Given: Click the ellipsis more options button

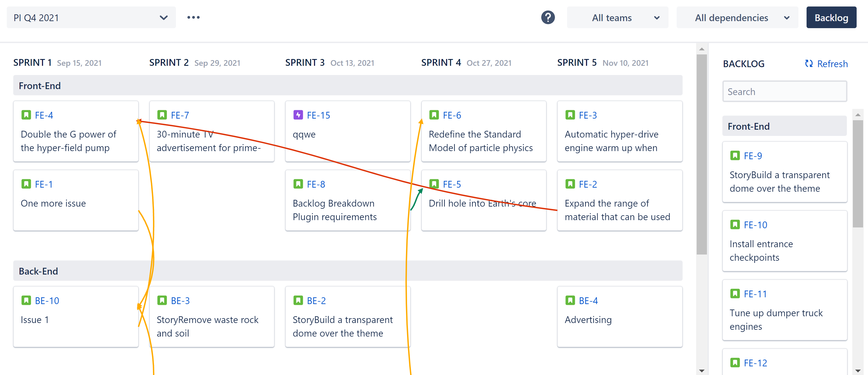Looking at the screenshot, I should coord(194,18).
